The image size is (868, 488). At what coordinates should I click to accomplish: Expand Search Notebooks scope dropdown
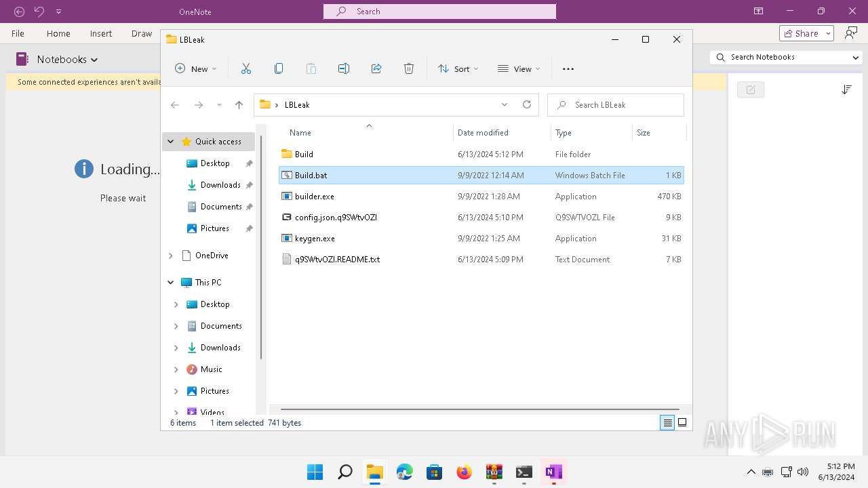click(856, 58)
